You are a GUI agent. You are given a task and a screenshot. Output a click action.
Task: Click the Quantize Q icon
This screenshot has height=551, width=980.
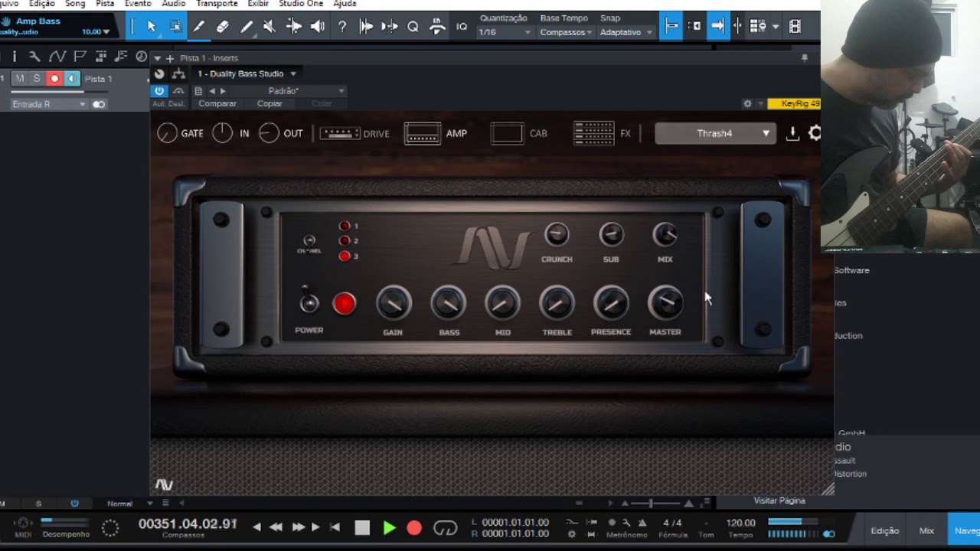coord(413,27)
